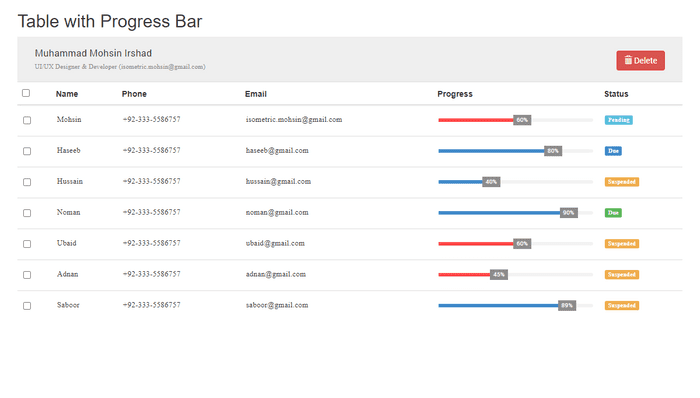Click the Name column header
700x398 pixels.
pyautogui.click(x=67, y=94)
